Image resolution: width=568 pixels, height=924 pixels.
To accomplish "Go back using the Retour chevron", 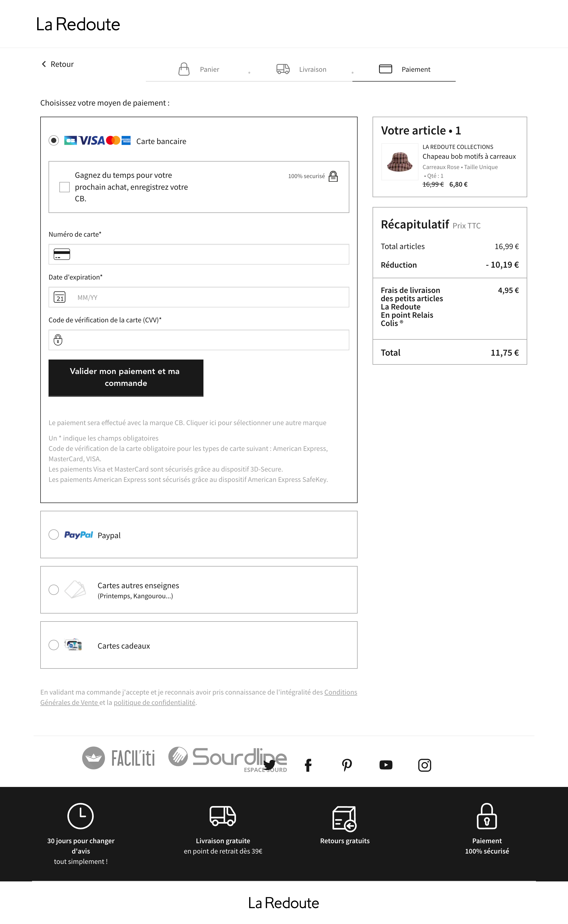I will point(44,64).
